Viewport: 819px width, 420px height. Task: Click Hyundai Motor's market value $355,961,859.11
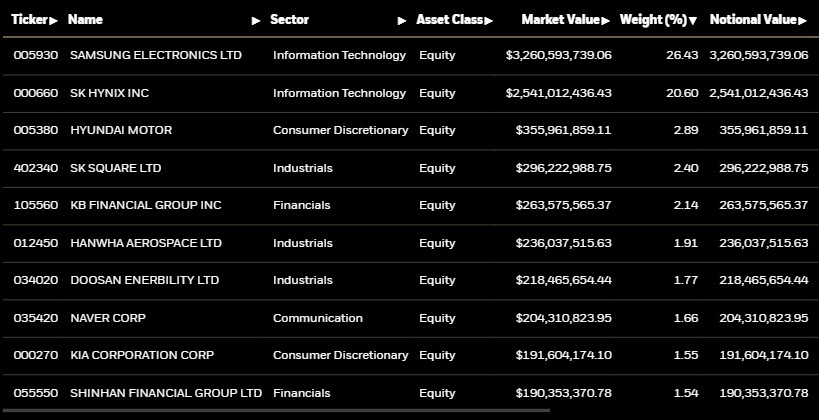click(x=563, y=130)
